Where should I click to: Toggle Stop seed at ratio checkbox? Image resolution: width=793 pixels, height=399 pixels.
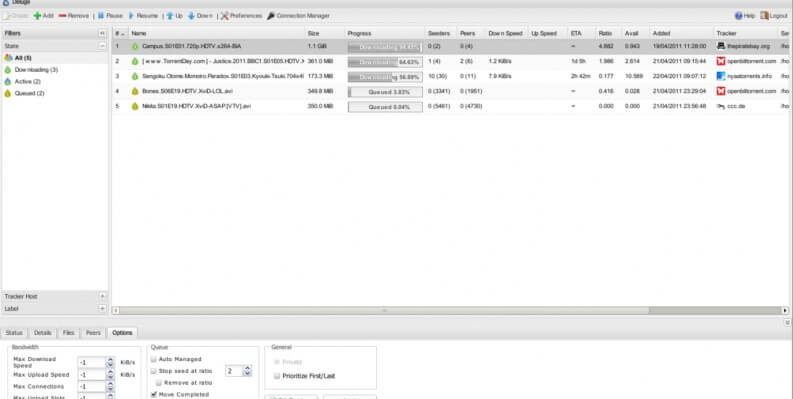click(x=154, y=371)
